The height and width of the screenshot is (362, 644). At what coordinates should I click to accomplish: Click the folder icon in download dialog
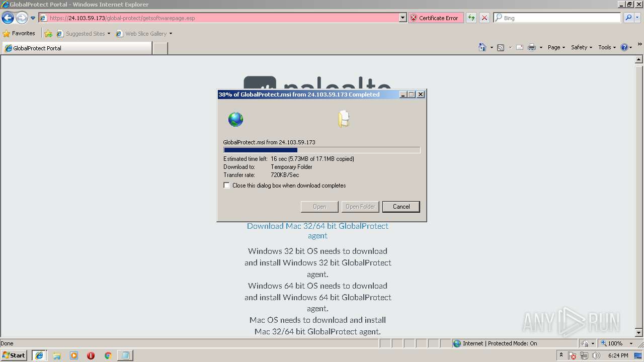click(x=344, y=119)
